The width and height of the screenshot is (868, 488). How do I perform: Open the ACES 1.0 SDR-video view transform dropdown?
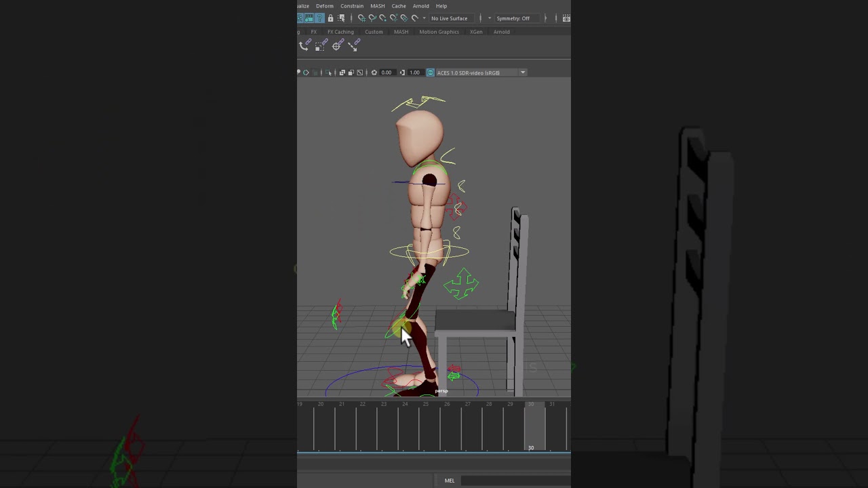[481, 73]
